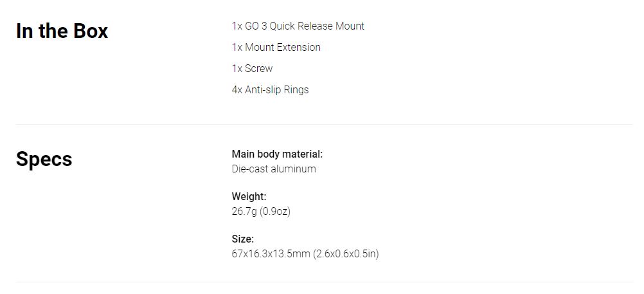
Task: Click the 67x16.3x13.5mm dimensions text
Action: point(271,253)
